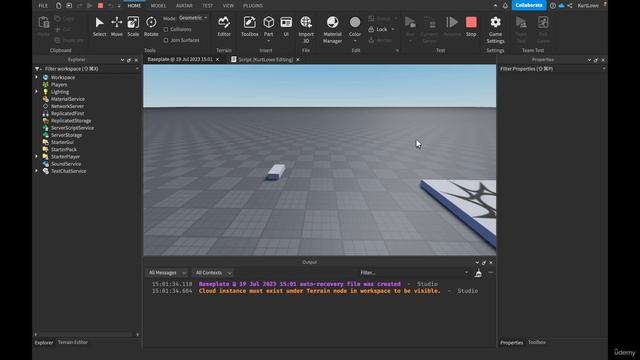
Task: Open the Toolbox from the Insert group
Action: coord(249,27)
